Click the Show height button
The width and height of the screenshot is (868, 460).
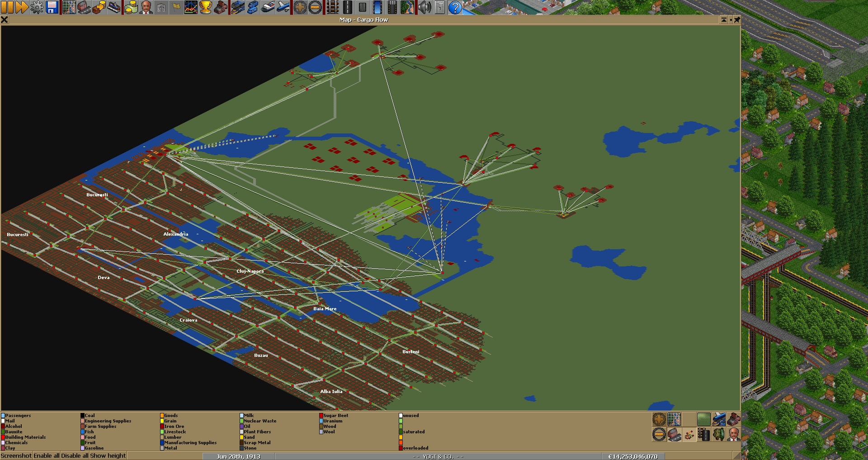108,455
